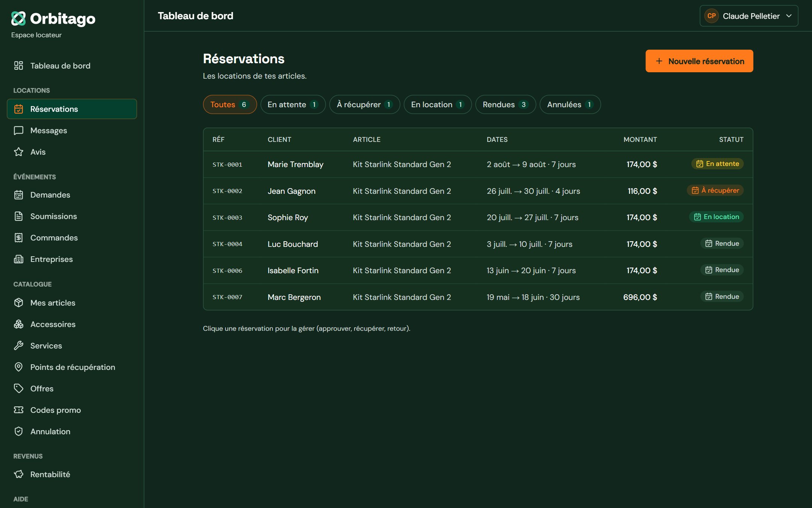Screen dimensions: 812x508
Task: Click the Rendue status for Isabelle Fortin
Action: click(x=722, y=270)
